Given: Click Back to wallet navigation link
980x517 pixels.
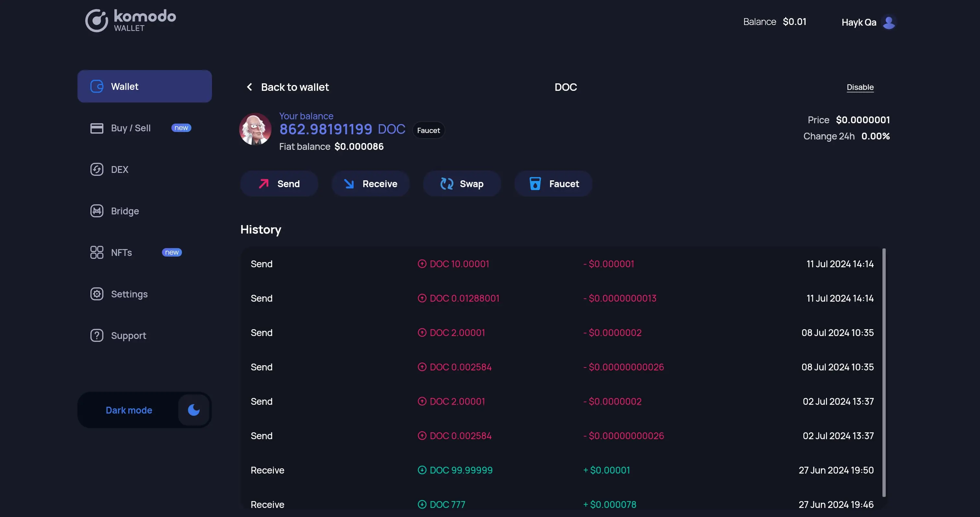Looking at the screenshot, I should pos(288,86).
